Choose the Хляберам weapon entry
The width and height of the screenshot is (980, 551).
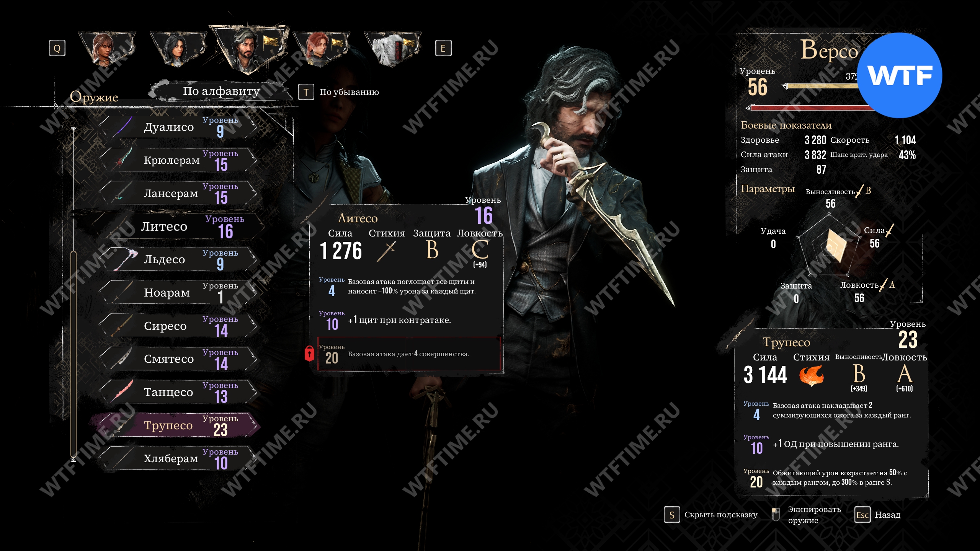point(179,458)
